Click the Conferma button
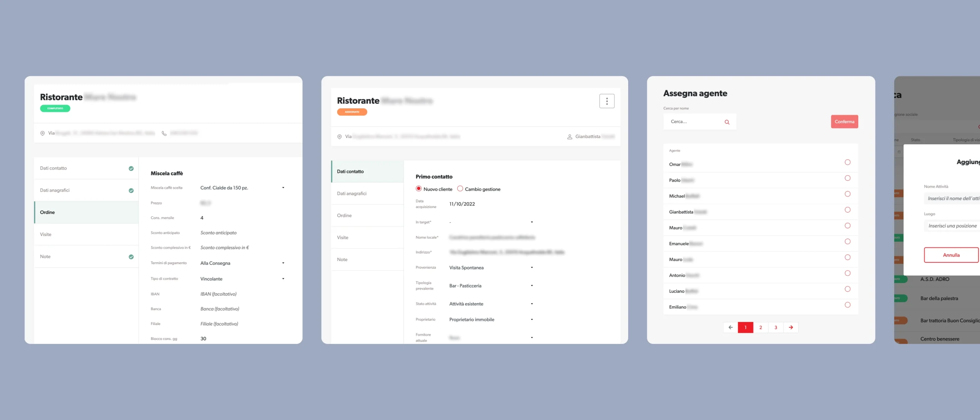This screenshot has width=980, height=420. (844, 122)
